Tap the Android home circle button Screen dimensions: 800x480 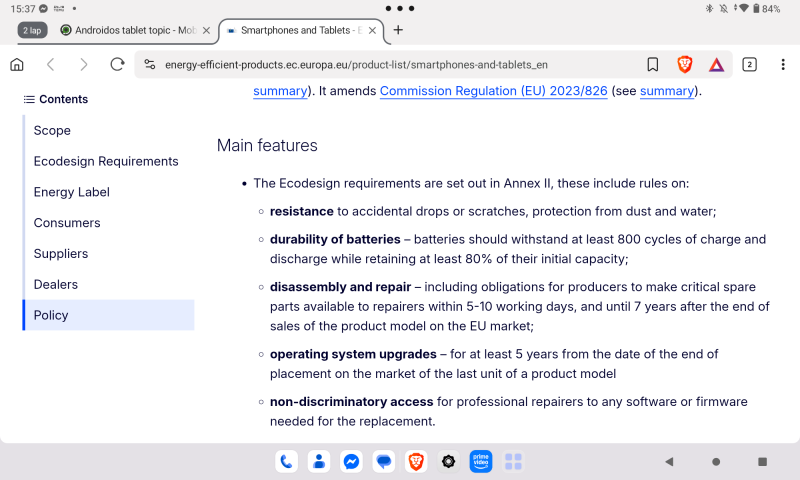pos(716,462)
